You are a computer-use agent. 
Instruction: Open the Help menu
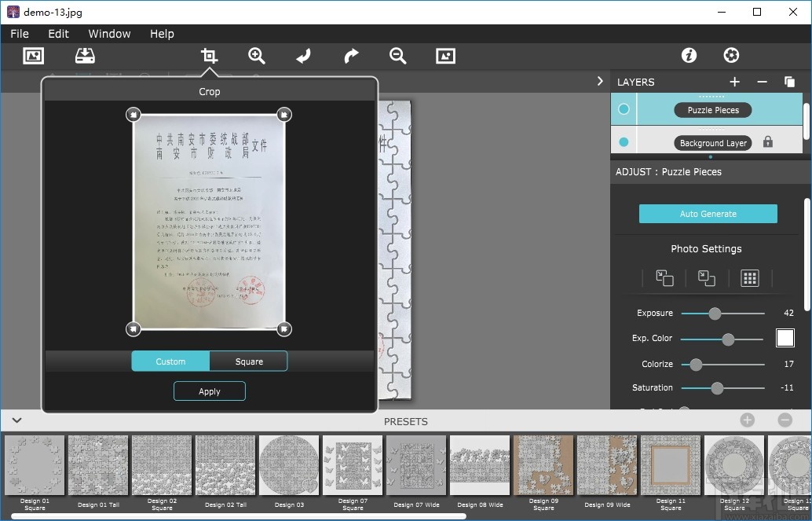(162, 34)
